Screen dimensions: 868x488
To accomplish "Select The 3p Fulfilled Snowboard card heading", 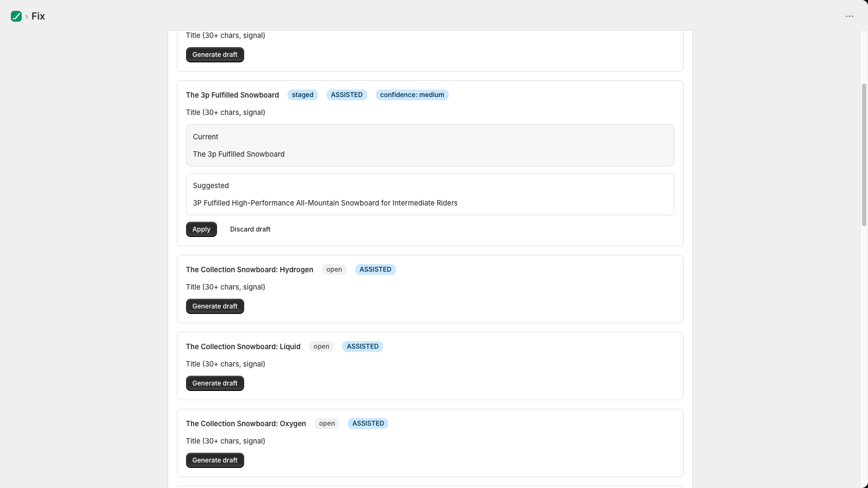I will 232,95.
